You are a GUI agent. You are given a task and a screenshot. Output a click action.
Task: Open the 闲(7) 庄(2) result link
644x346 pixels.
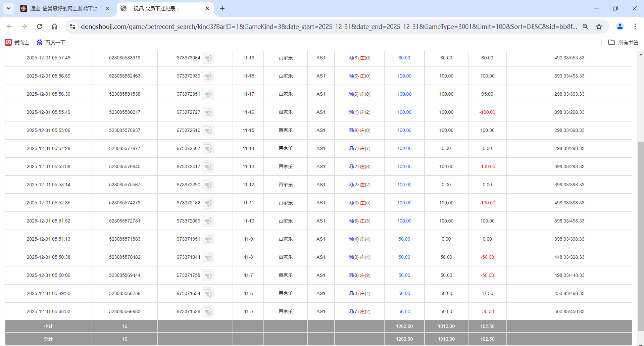pyautogui.click(x=359, y=311)
